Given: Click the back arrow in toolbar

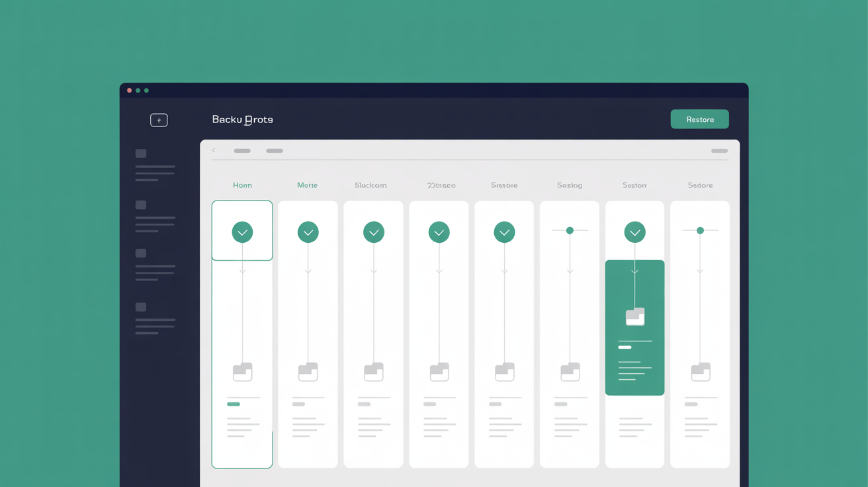Looking at the screenshot, I should [x=214, y=151].
